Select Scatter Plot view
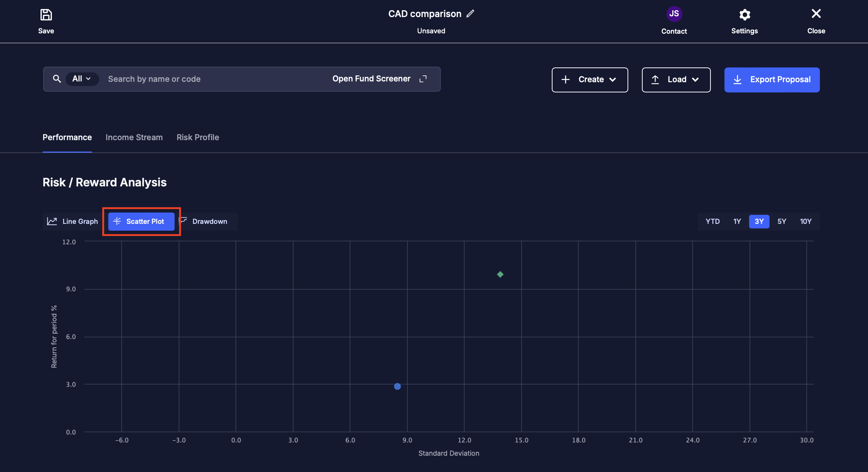Screen dimensions: 868x472 click(x=141, y=221)
